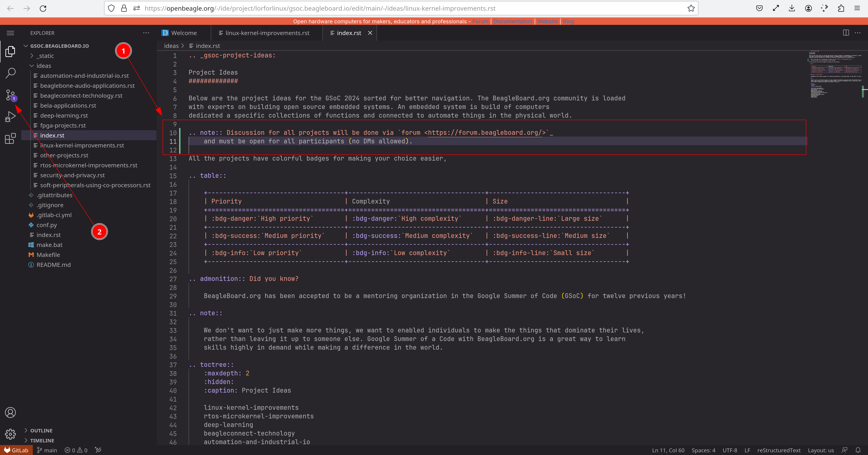The image size is (868, 455).
Task: Click the main branch indicator in status bar
Action: tap(47, 450)
